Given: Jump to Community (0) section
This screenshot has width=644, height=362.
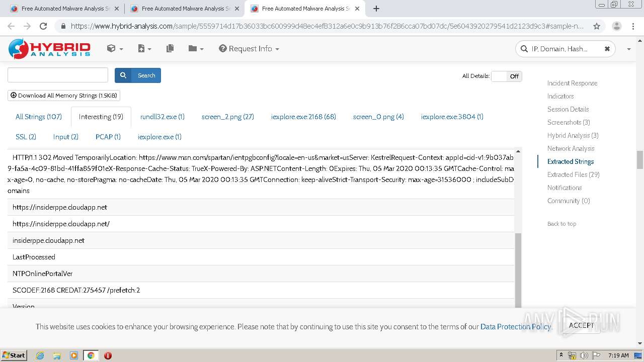Looking at the screenshot, I should point(569,201).
